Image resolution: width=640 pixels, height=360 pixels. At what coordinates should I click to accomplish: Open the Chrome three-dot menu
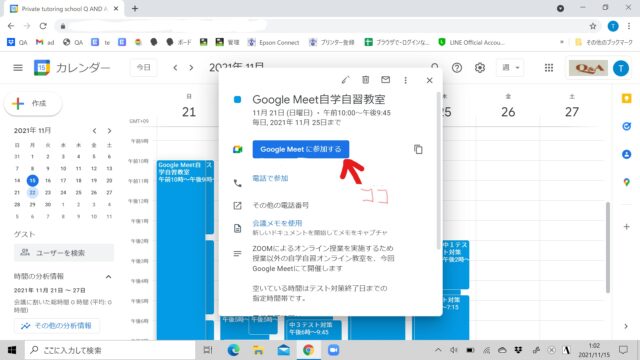coord(629,26)
